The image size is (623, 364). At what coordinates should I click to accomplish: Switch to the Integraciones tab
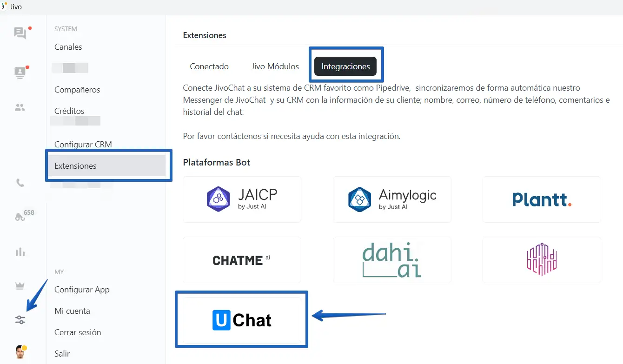click(x=345, y=66)
